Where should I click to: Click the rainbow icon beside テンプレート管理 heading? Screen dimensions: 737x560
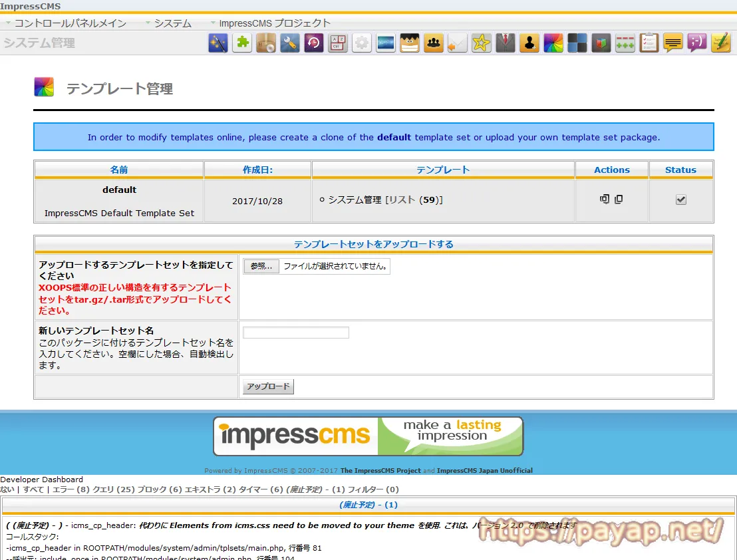[44, 87]
